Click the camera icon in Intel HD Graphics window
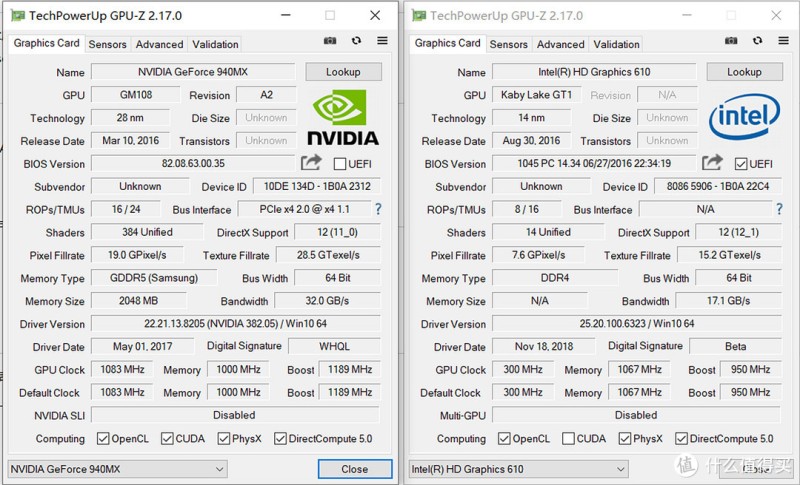 (x=731, y=41)
